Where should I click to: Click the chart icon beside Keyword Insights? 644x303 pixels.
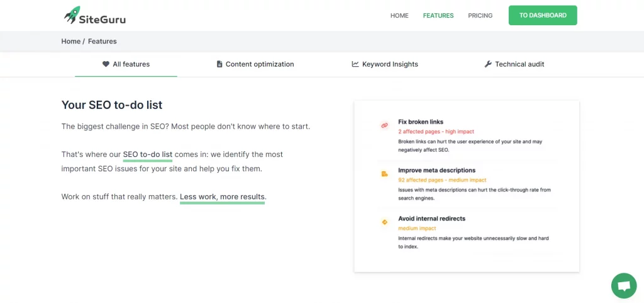pos(355,64)
